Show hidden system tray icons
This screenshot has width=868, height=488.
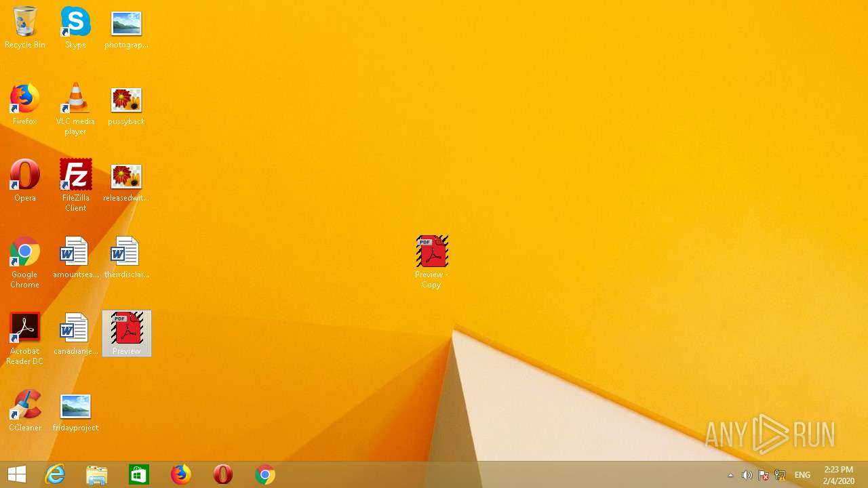pyautogui.click(x=730, y=475)
